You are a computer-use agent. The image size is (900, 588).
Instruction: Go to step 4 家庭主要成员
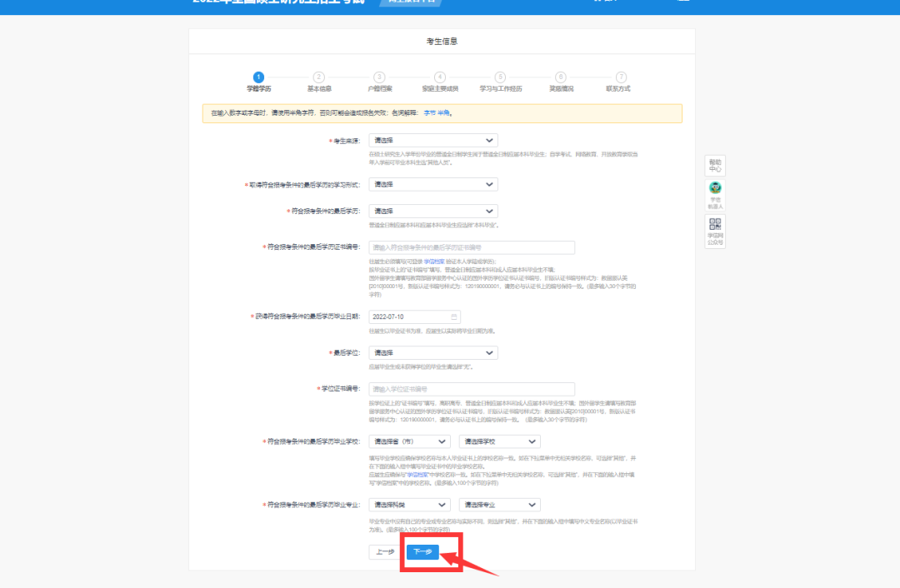[440, 82]
